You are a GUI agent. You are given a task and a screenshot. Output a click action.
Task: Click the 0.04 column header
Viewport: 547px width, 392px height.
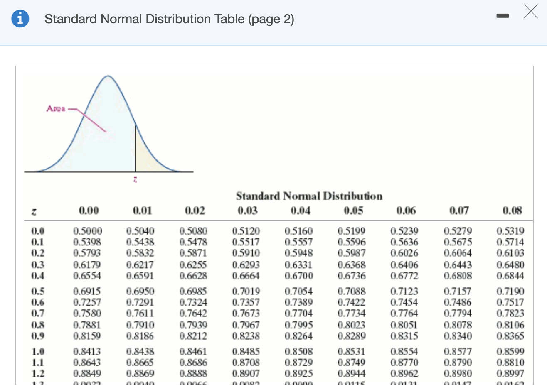click(300, 211)
